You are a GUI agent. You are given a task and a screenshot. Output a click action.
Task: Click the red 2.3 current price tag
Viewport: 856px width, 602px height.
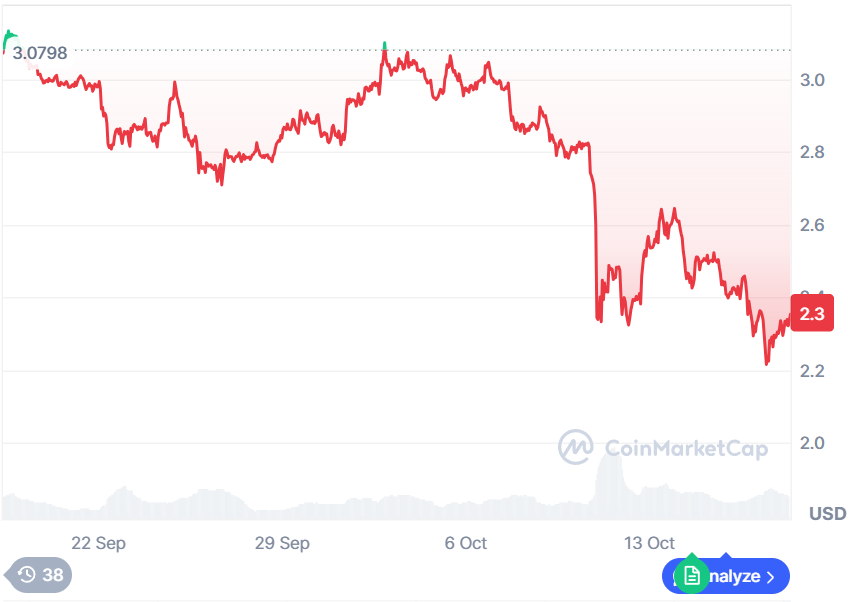click(812, 313)
